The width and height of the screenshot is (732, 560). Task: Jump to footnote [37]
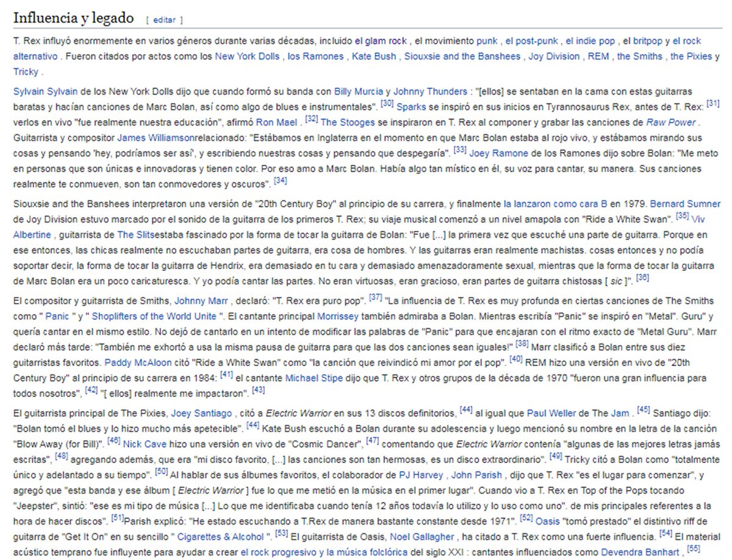376,298
